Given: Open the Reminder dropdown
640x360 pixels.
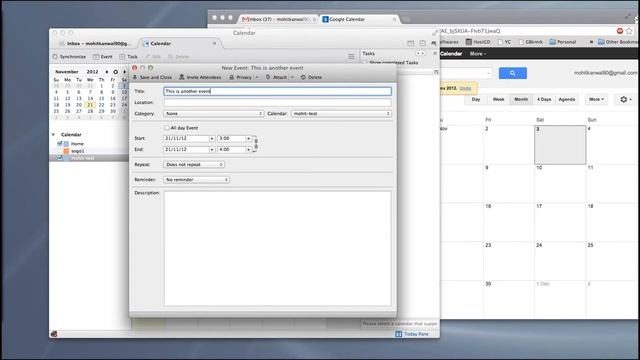Looking at the screenshot, I should click(x=196, y=180).
